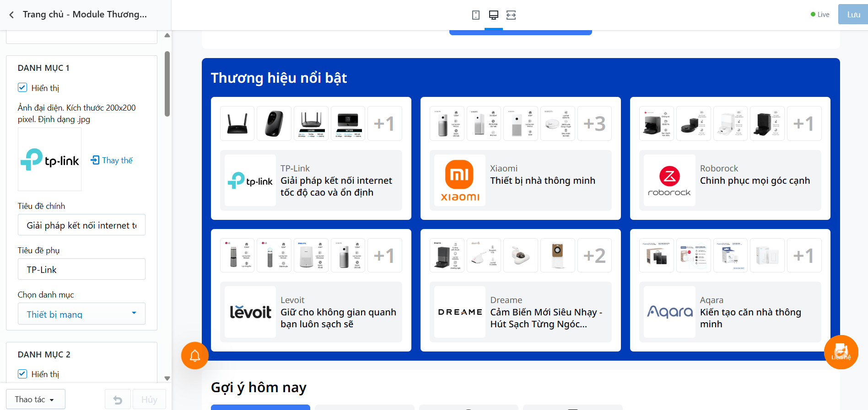
Task: Click the TP-Link logo in preview card
Action: coord(250,180)
